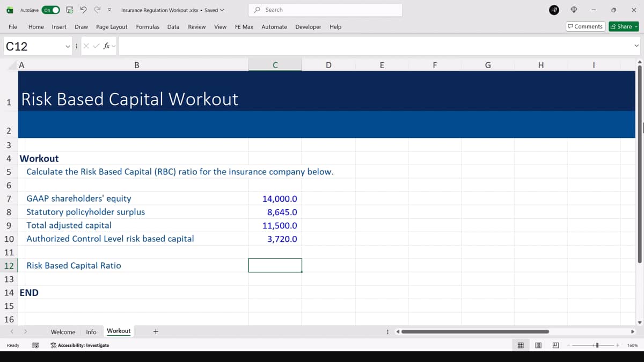The height and width of the screenshot is (362, 644).
Task: Switch to Page Break Preview icon
Action: click(555, 345)
